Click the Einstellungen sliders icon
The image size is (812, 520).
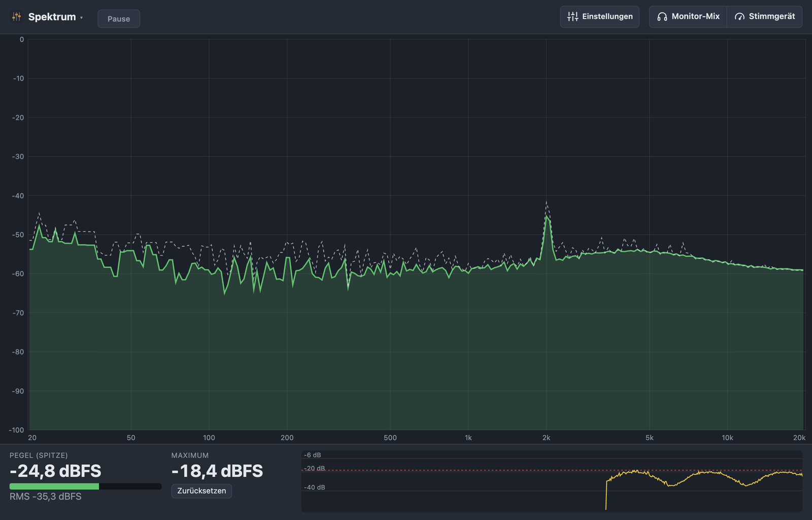572,17
